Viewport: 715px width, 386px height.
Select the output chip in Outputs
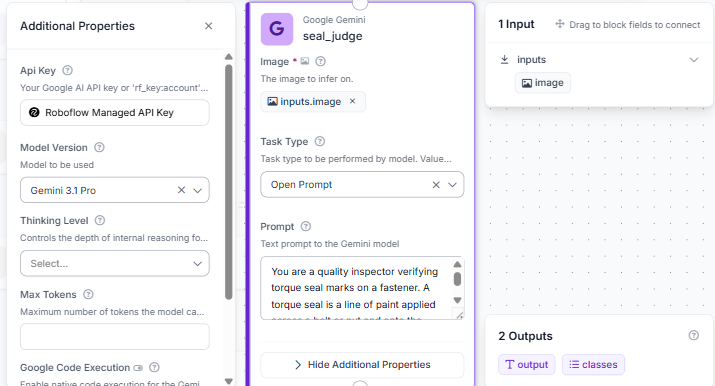(x=527, y=365)
